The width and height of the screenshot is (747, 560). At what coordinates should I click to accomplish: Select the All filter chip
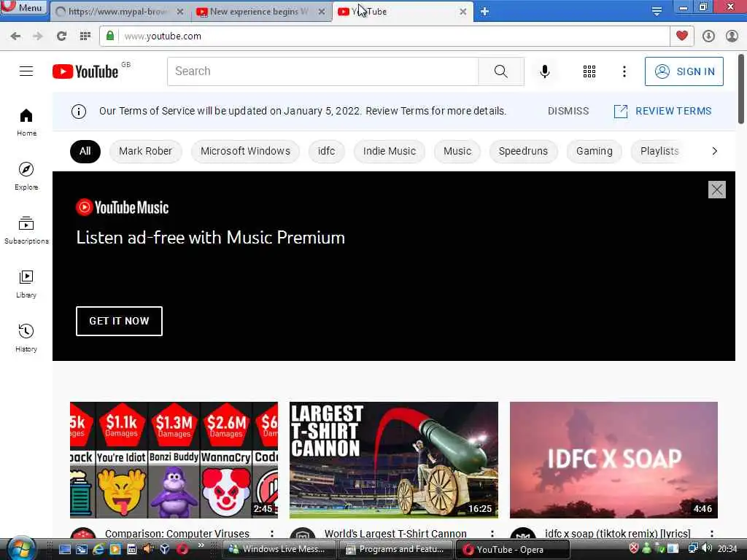point(85,152)
